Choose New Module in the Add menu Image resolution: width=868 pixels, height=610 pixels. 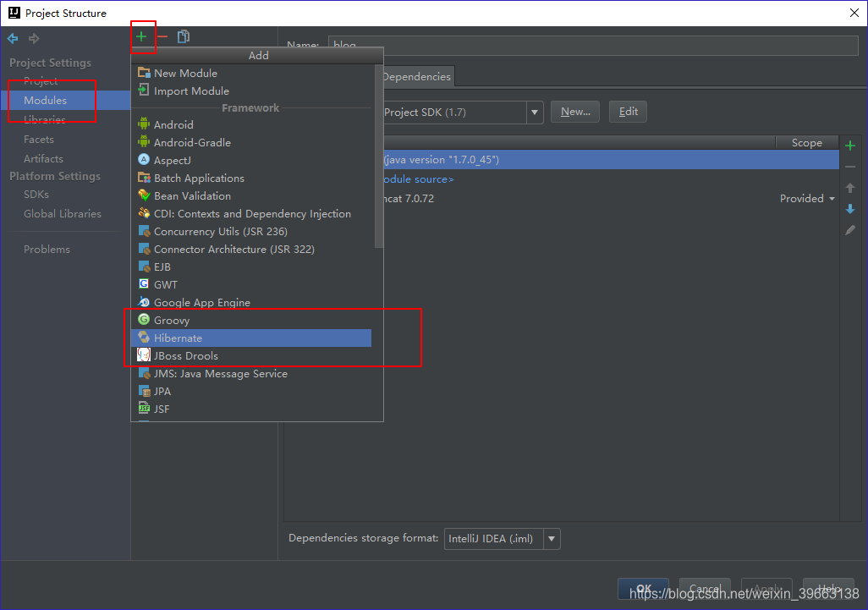[253, 73]
